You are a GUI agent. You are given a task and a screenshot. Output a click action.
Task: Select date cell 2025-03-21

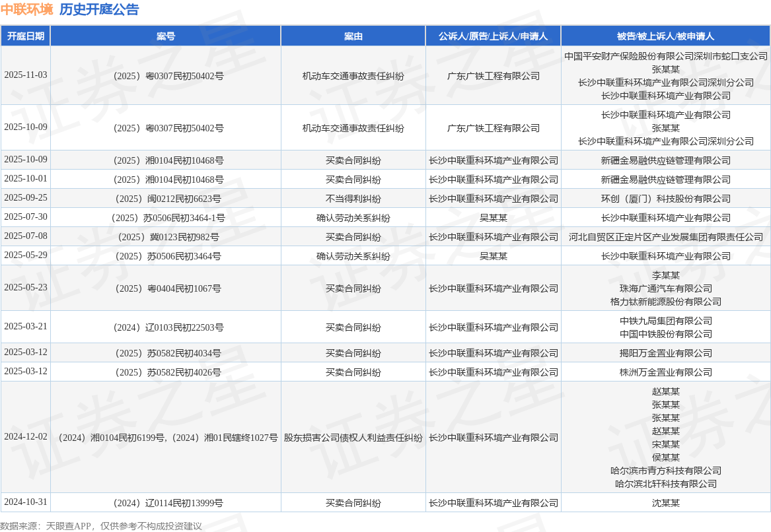pos(26,327)
